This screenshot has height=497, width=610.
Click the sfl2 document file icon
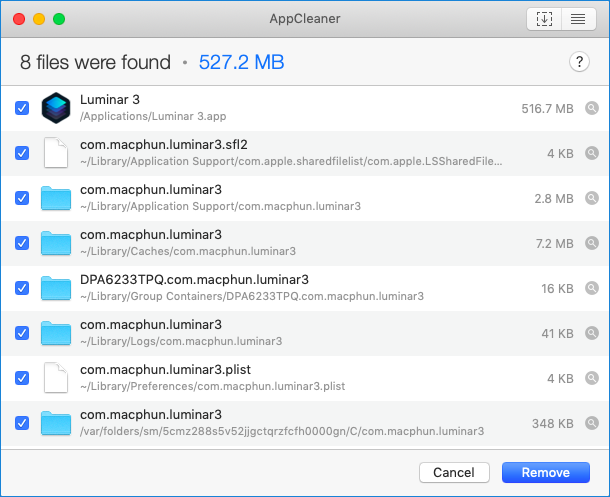click(x=56, y=153)
